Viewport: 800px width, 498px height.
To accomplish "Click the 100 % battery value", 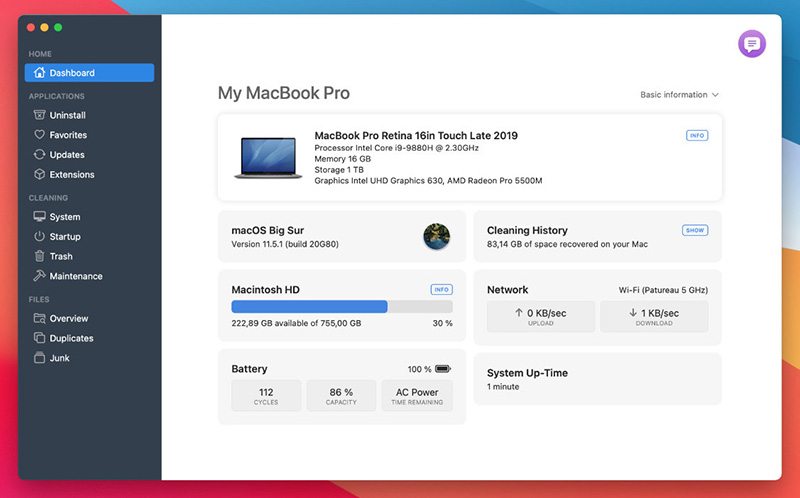I will 419,369.
